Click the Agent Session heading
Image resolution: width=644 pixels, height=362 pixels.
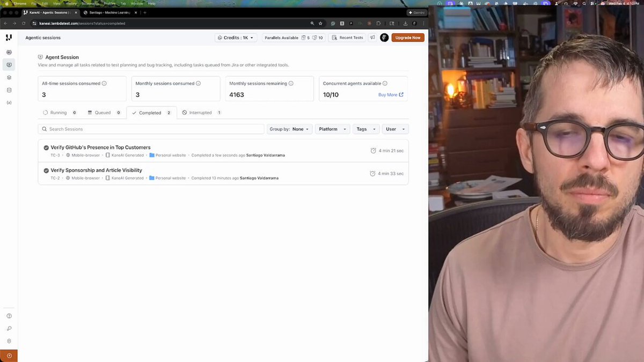pyautogui.click(x=62, y=57)
